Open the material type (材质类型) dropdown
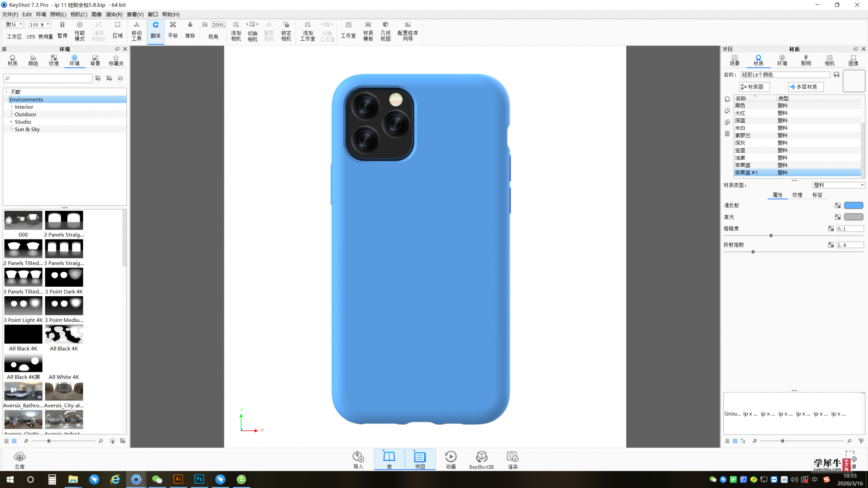This screenshot has width=868, height=488. tap(838, 185)
